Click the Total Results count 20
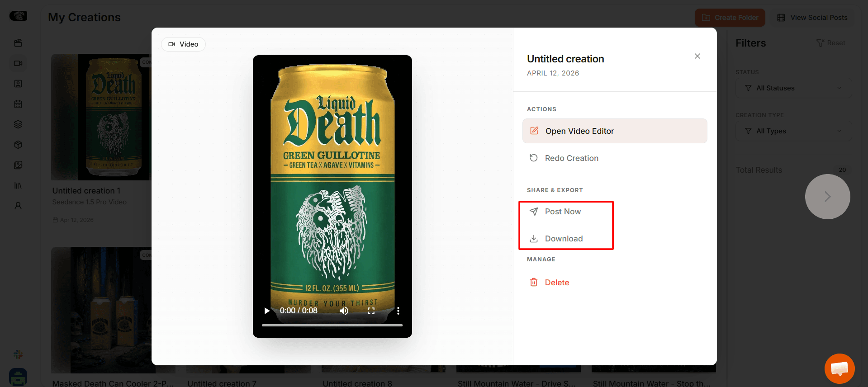The image size is (868, 387). [842, 170]
